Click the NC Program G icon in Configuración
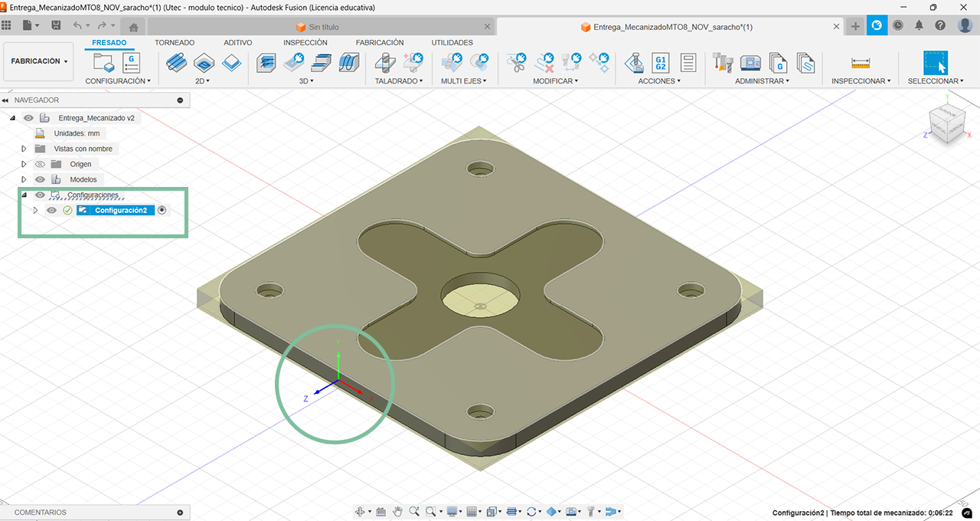980x521 pixels. (x=131, y=62)
